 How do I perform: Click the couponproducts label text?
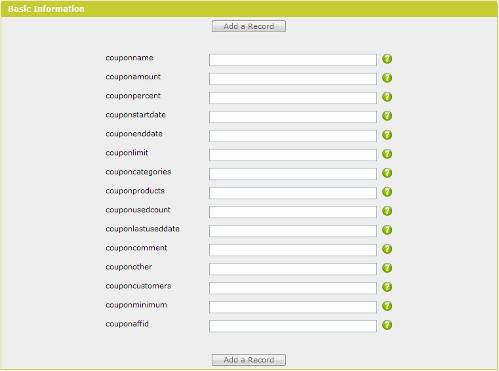135,191
